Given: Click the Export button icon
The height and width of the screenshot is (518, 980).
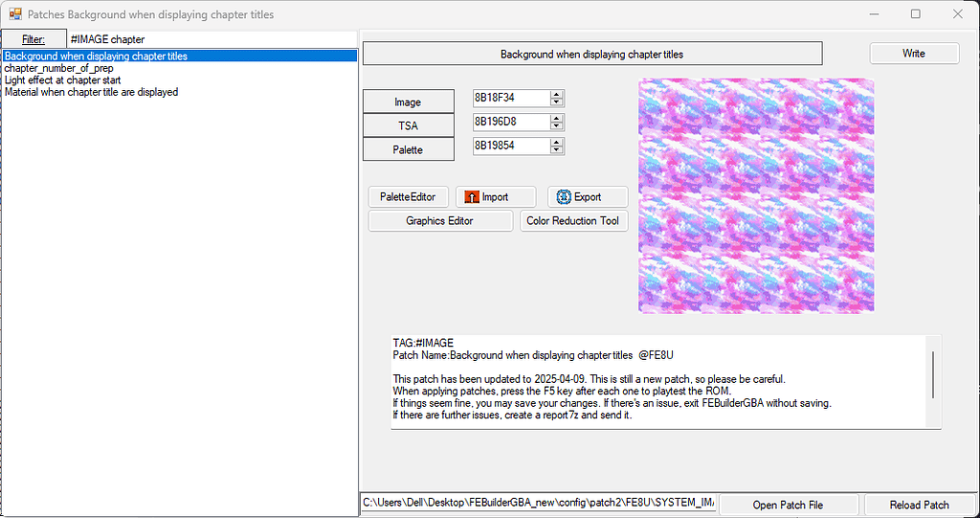Looking at the screenshot, I should click(x=564, y=197).
